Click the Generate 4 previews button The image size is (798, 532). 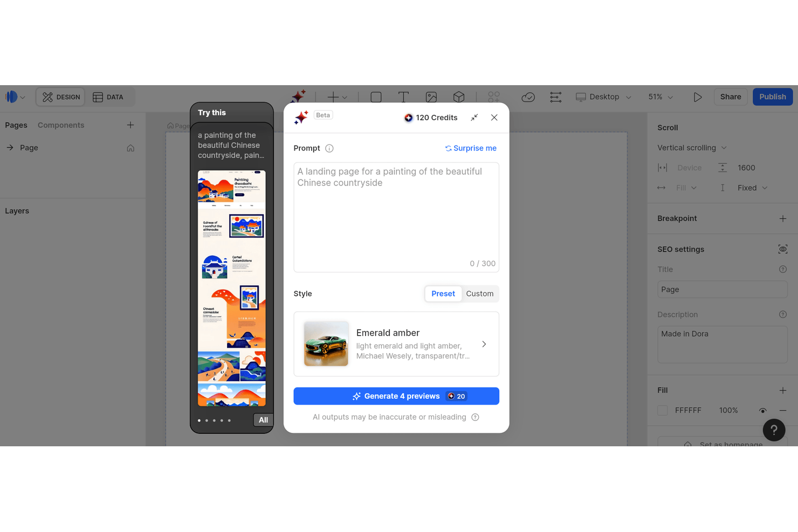[396, 396]
